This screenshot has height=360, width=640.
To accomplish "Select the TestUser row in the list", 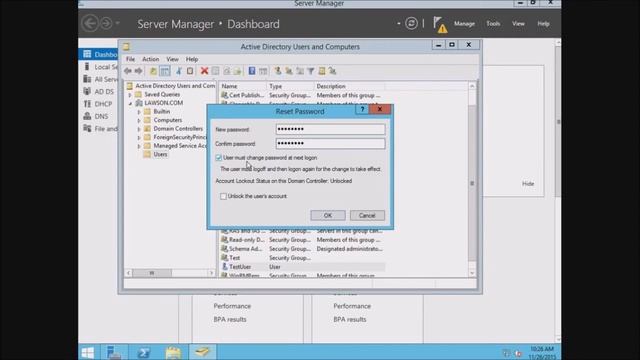I will click(302, 267).
